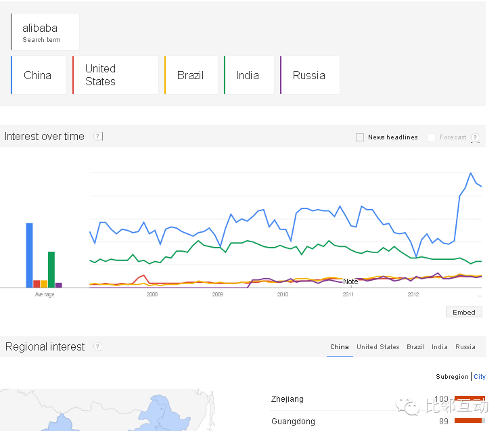The height and width of the screenshot is (431, 504).
Task: Click the Guangdong region row
Action: coord(377,421)
